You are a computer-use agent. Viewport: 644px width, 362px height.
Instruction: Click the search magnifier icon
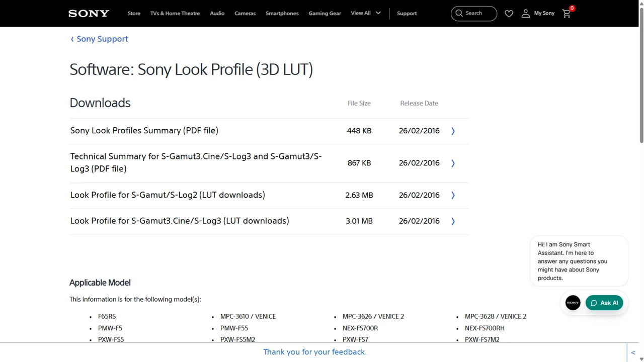(x=459, y=14)
